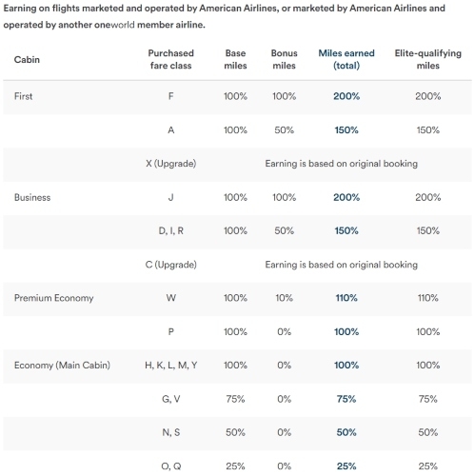Select the Miles earned (total) header
The width and height of the screenshot is (475, 476).
pyautogui.click(x=346, y=59)
